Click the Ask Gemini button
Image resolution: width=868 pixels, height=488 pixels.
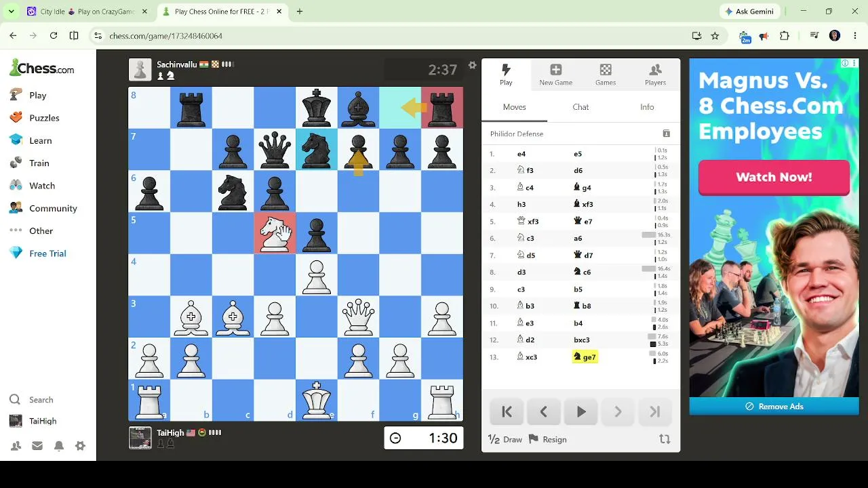[749, 12]
